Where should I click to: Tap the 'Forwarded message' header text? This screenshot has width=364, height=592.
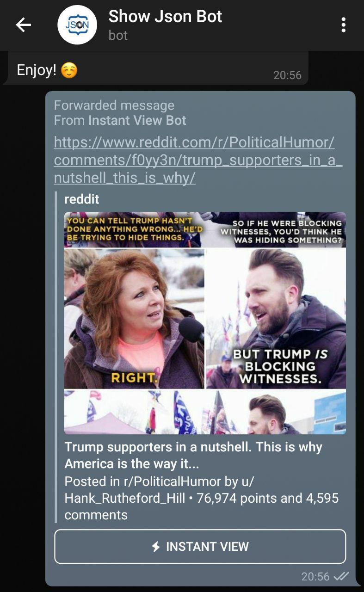114,105
